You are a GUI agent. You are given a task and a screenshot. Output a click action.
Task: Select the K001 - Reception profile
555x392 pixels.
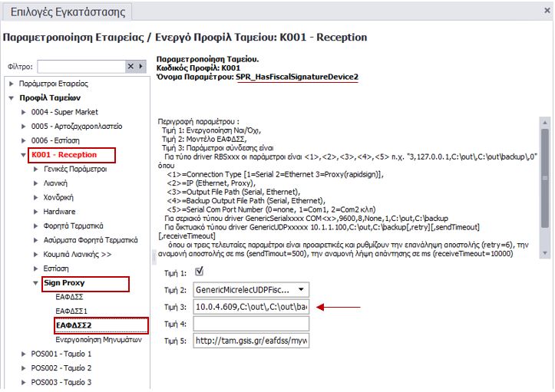pyautogui.click(x=64, y=155)
